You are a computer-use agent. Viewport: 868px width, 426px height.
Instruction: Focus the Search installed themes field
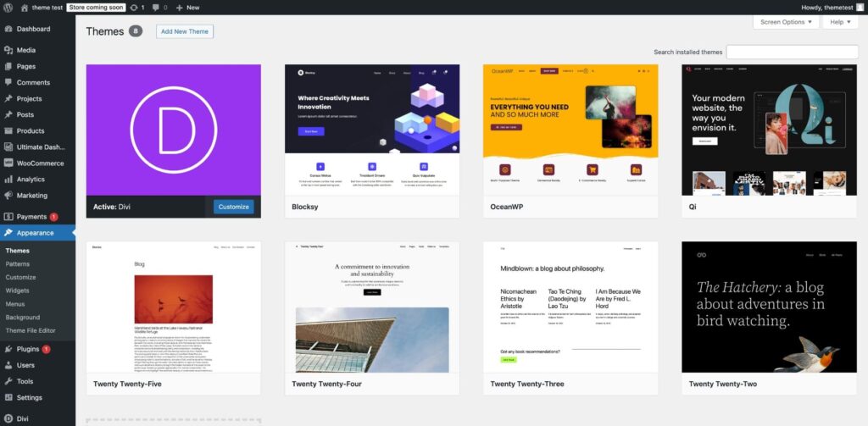click(792, 52)
